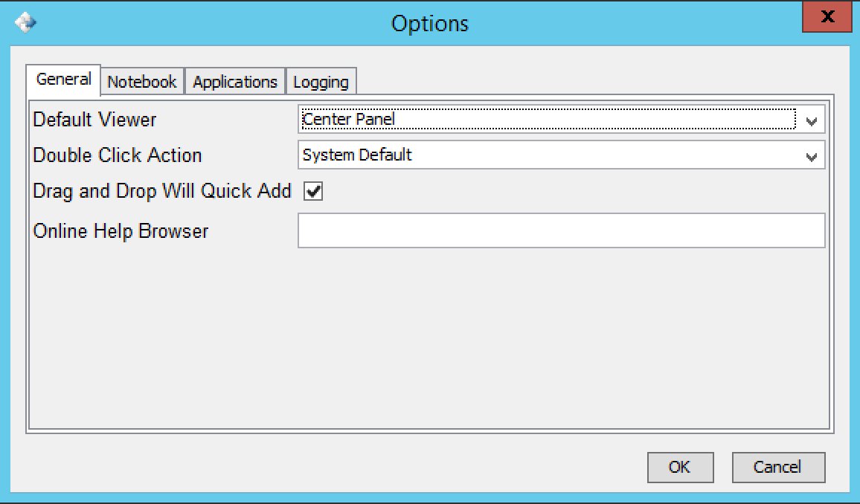Expand the Double Click Action dropdown arrow

tap(812, 157)
